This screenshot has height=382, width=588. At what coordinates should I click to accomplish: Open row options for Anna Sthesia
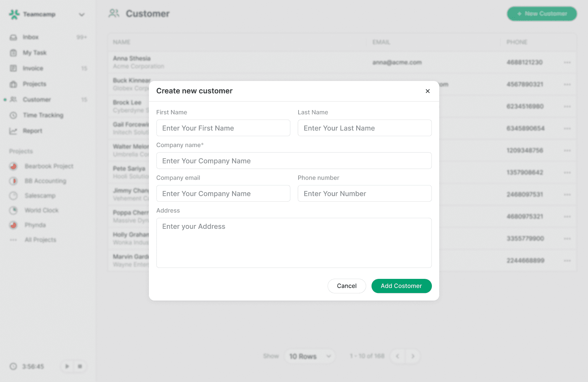point(567,62)
